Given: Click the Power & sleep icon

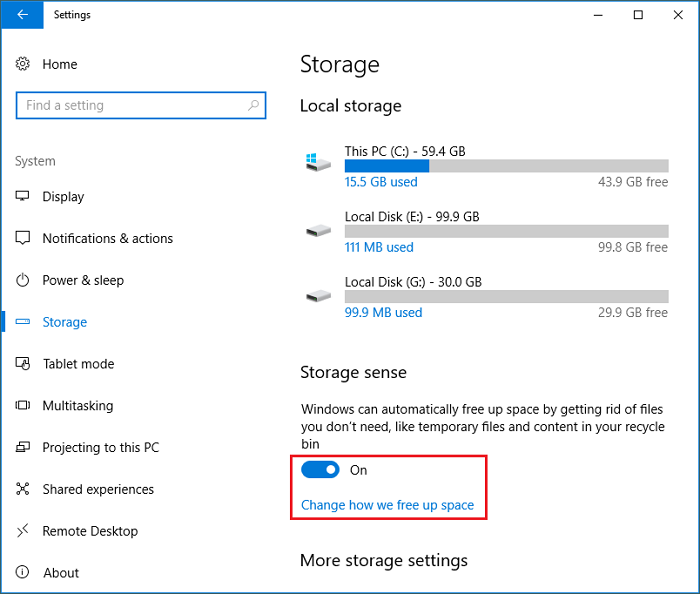Looking at the screenshot, I should tap(23, 281).
